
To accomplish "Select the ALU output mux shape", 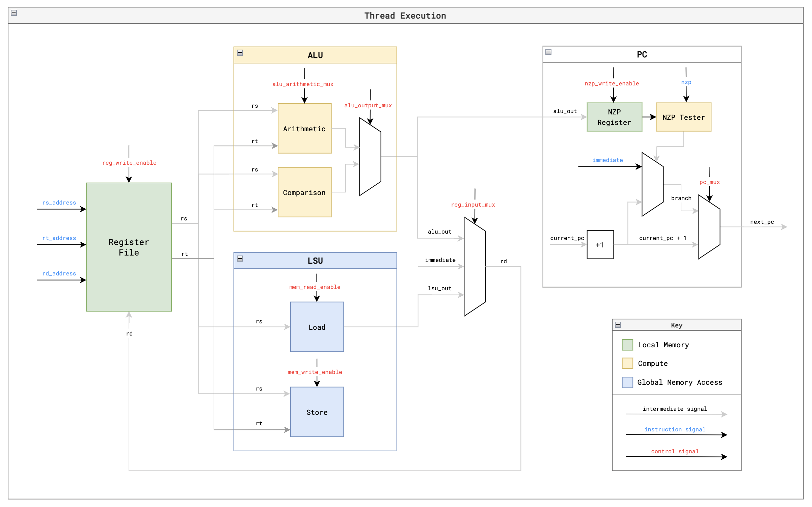I will (x=370, y=157).
